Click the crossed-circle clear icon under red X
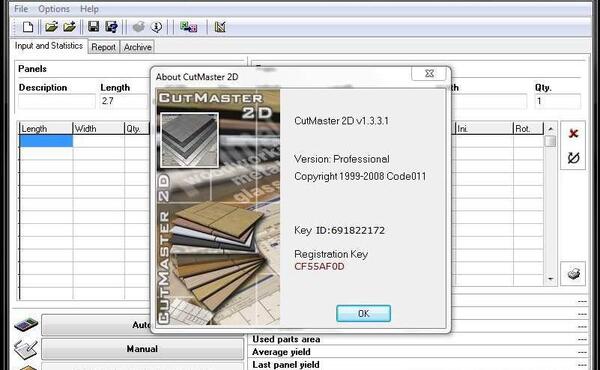600x370 pixels. click(573, 158)
